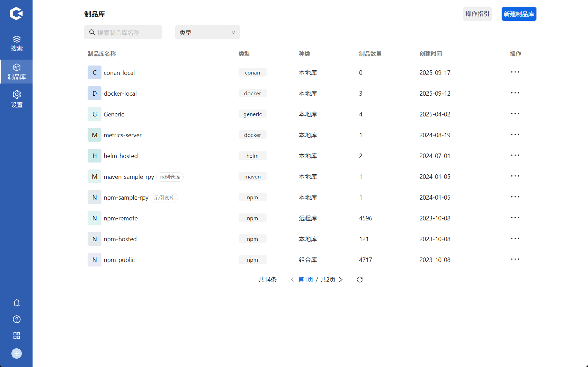The width and height of the screenshot is (588, 367).
Task: Click the magnifier icon in the search box
Action: [92, 32]
